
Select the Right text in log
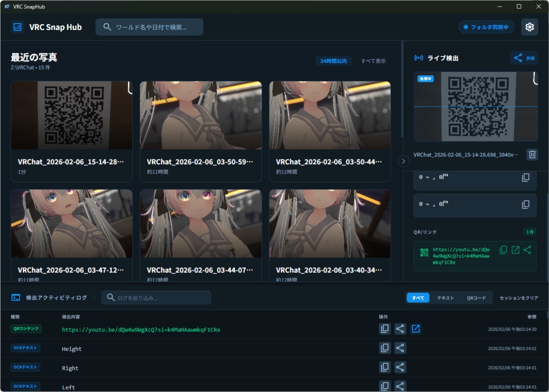pyautogui.click(x=70, y=368)
